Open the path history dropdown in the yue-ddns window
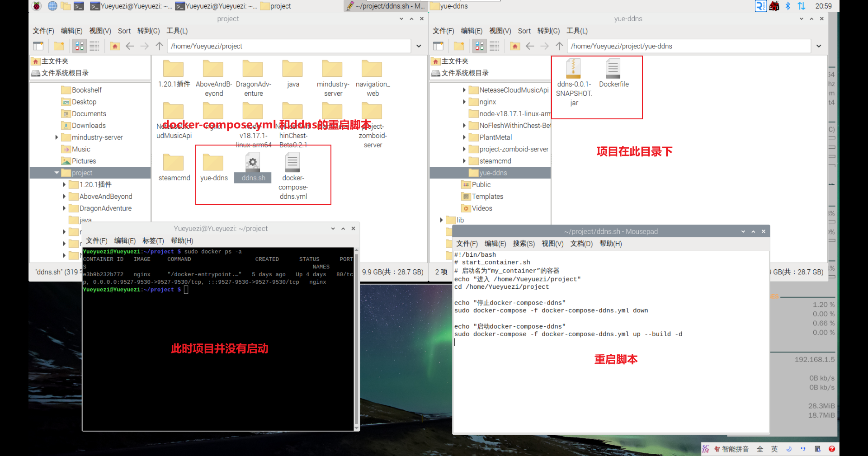868x456 pixels. coord(819,46)
